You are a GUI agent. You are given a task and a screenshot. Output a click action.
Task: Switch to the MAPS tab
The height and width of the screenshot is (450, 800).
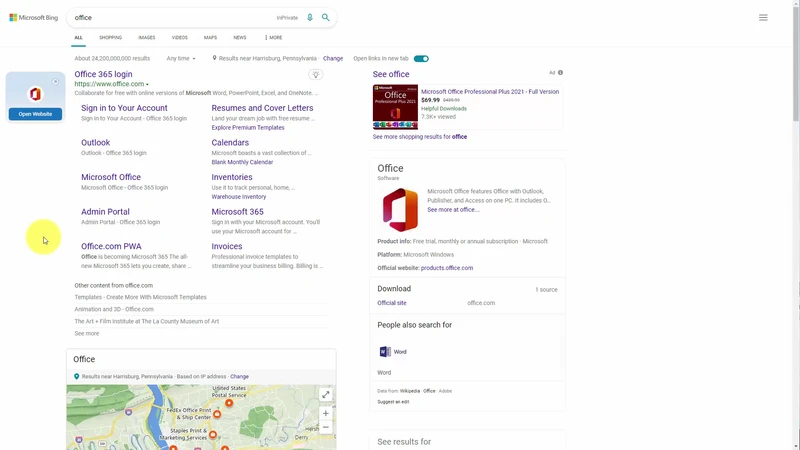[210, 38]
